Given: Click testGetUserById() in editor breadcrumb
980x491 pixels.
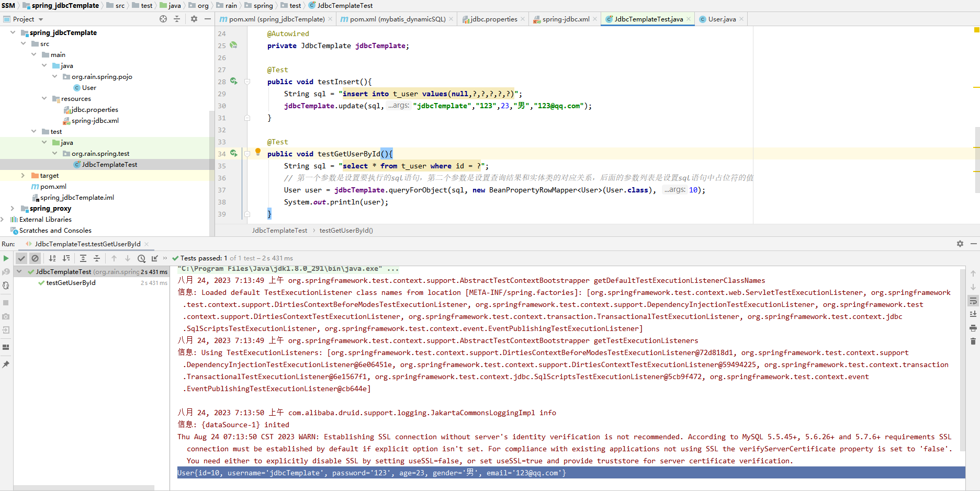Looking at the screenshot, I should point(346,230).
